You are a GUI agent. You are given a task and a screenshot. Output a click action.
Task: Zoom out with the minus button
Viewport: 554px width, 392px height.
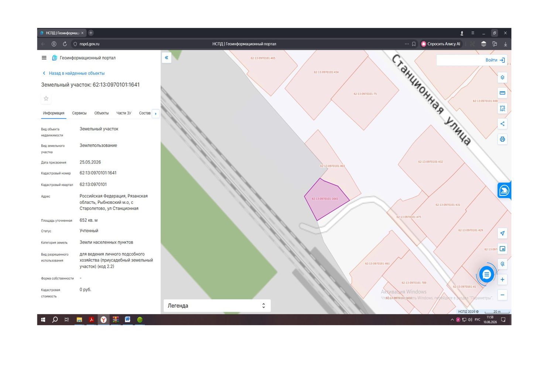point(502,295)
